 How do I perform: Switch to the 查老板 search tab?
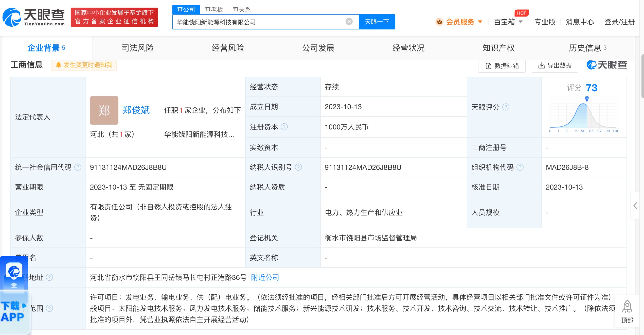tap(214, 9)
